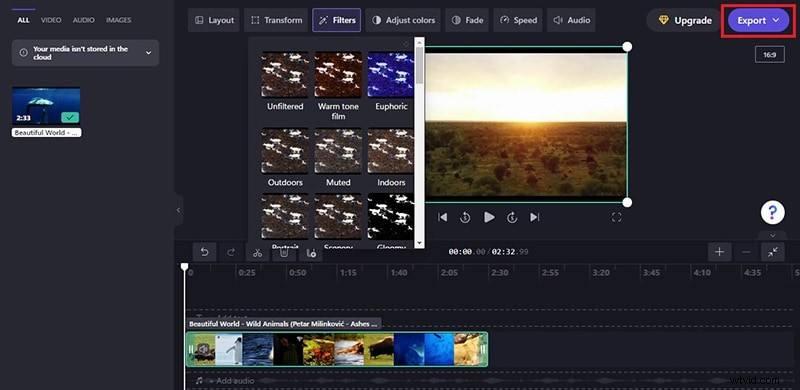The image size is (800, 390).
Task: Click the Beautiful World clip title label
Action: pyautogui.click(x=284, y=324)
